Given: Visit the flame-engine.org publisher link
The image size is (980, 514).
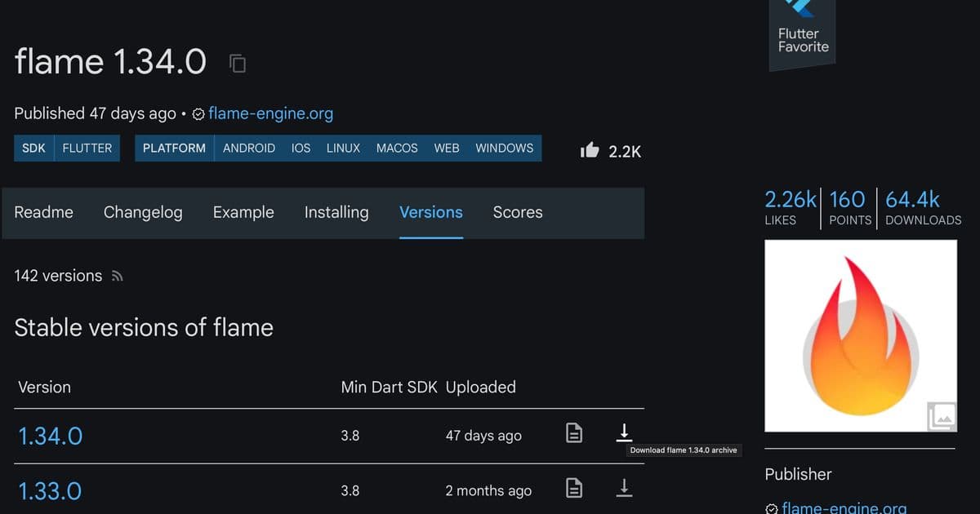Looking at the screenshot, I should 270,114.
